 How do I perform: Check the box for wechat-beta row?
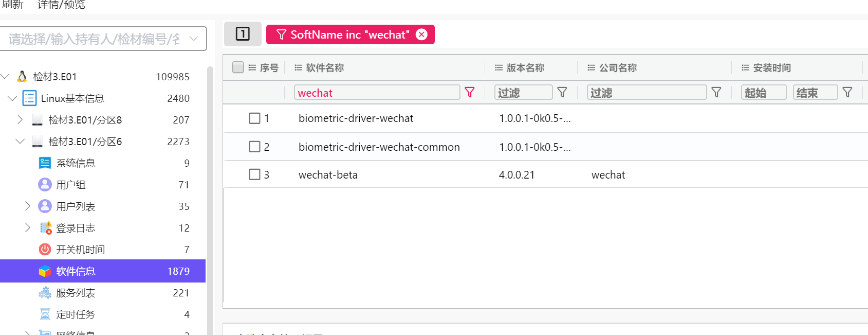pyautogui.click(x=254, y=174)
